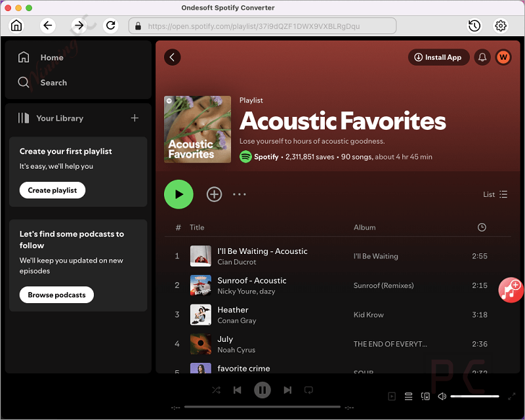This screenshot has width=525, height=420.
Task: Save playlist to Your Library plus icon
Action: [x=215, y=194]
